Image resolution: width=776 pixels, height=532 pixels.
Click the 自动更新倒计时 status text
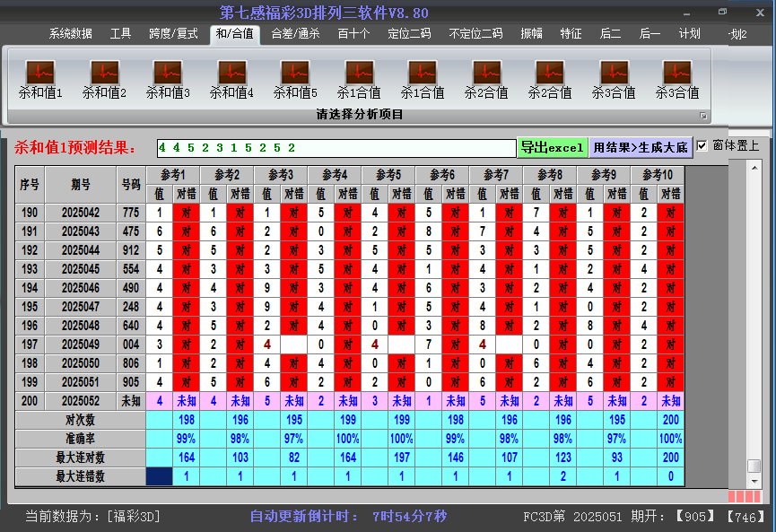348,517
